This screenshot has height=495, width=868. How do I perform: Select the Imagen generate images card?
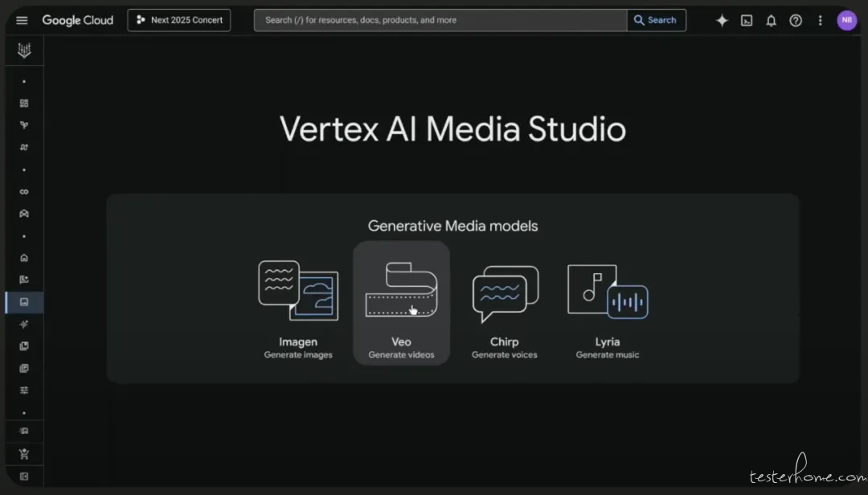coord(298,304)
